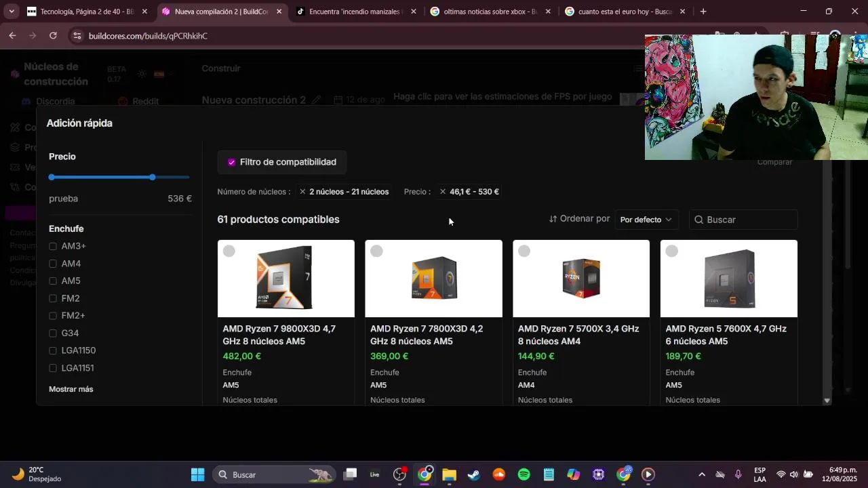Screen dimensions: 868x488
Task: Open AMD Ryzen 7 9800X3D product title
Action: click(x=279, y=335)
